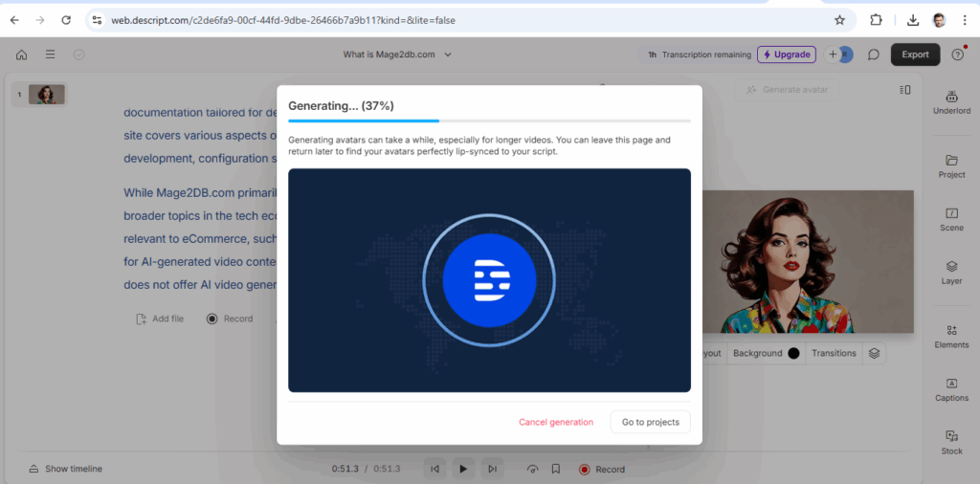Click the Export button
Screen dimensions: 980x484
(x=915, y=55)
